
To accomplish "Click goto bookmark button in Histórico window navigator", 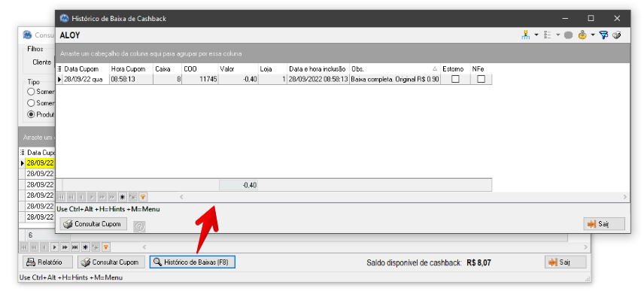I will pyautogui.click(x=132, y=197).
